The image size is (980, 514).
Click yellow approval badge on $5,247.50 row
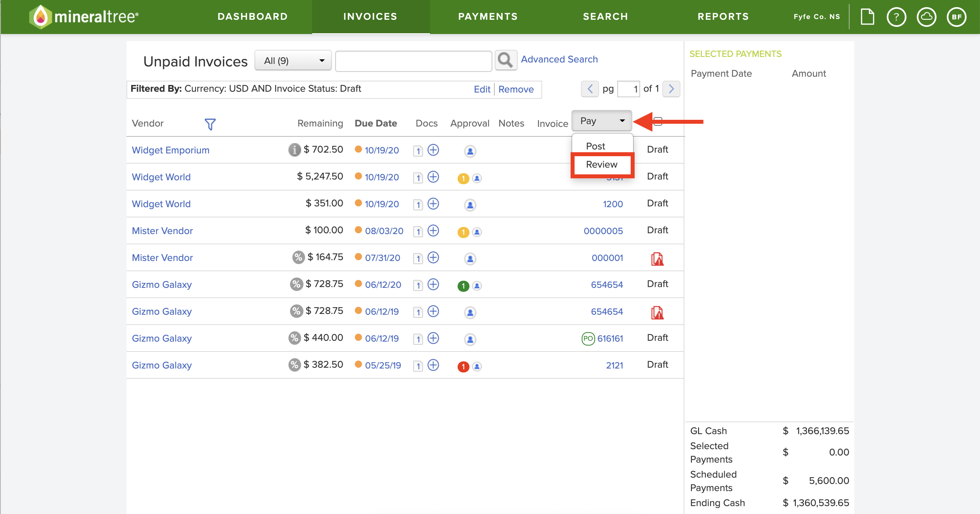463,178
